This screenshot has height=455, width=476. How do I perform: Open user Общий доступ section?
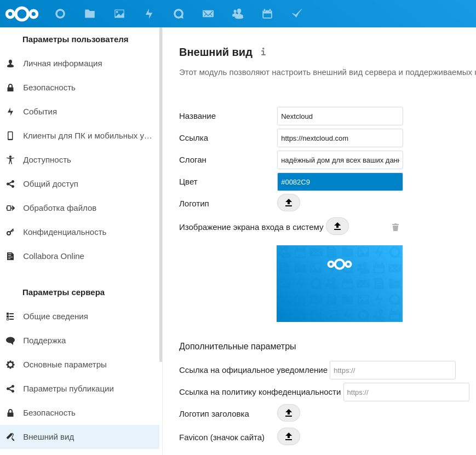pyautogui.click(x=79, y=184)
